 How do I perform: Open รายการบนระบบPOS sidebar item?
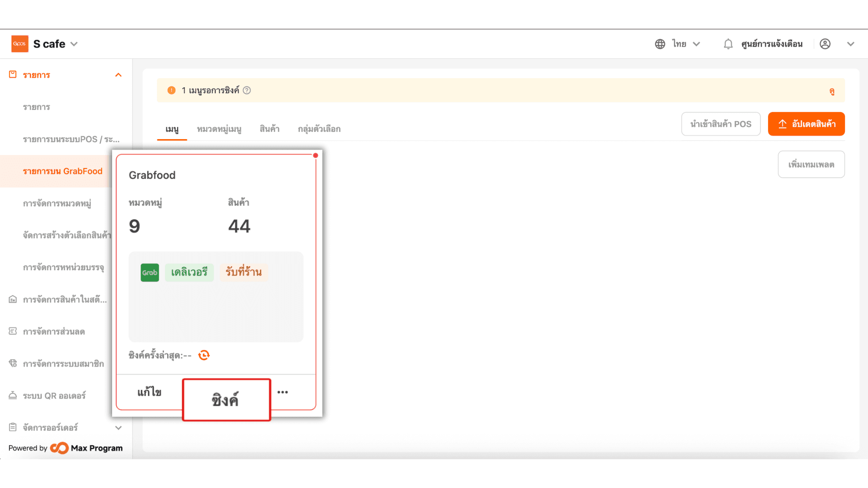(x=71, y=139)
